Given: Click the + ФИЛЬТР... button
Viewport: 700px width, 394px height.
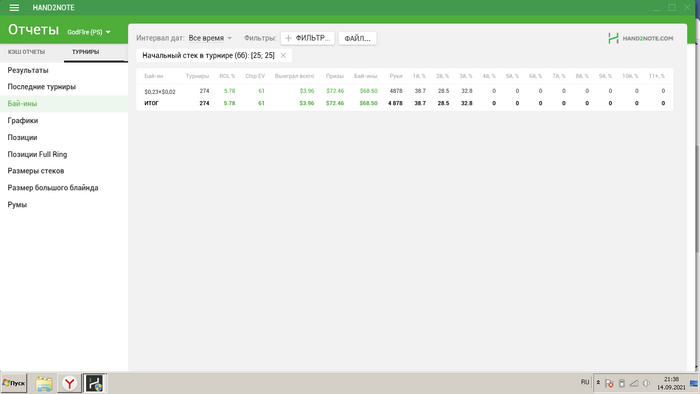Looking at the screenshot, I should (x=308, y=38).
